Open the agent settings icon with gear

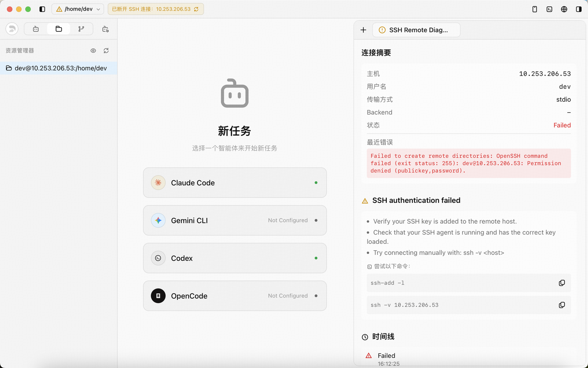(x=105, y=29)
